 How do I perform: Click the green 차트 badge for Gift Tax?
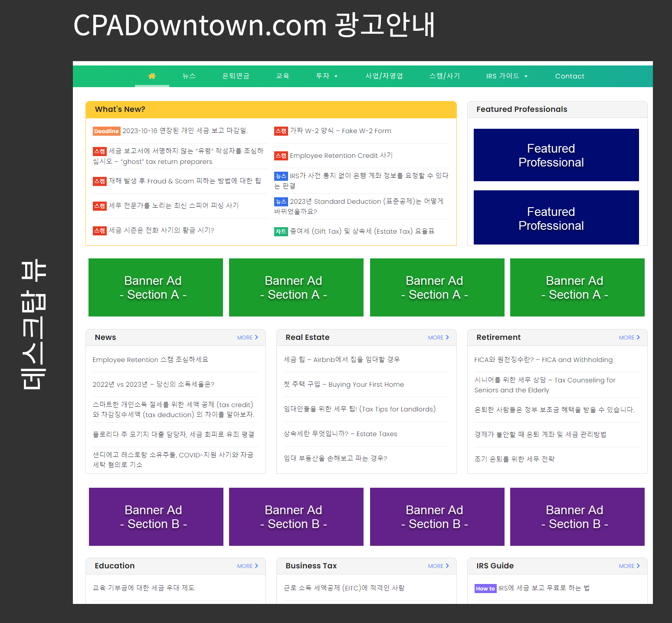[281, 232]
